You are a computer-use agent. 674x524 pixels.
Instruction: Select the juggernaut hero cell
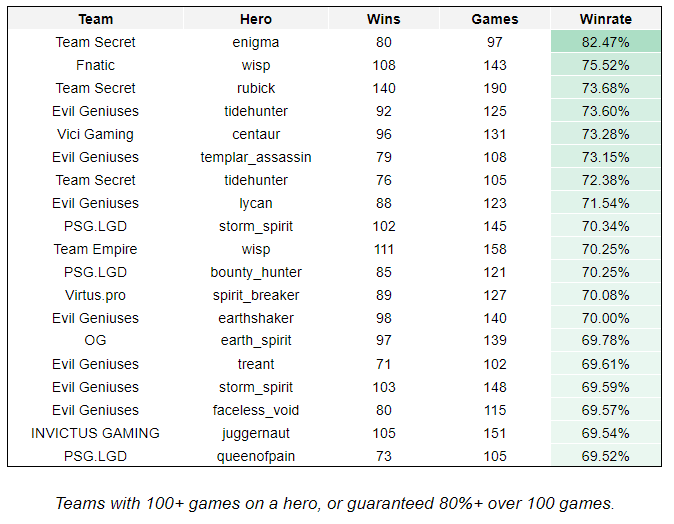256,433
